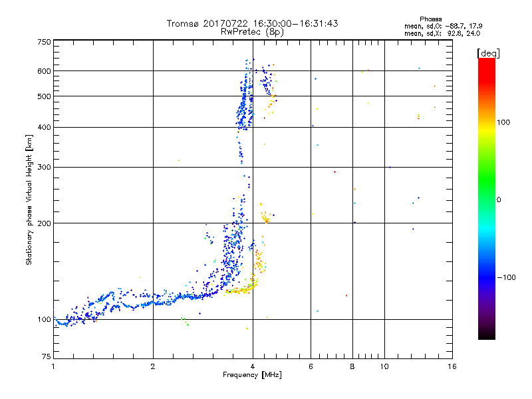Click the x-axis label '6'
Viewport: 532px width, 399px height.
point(311,366)
